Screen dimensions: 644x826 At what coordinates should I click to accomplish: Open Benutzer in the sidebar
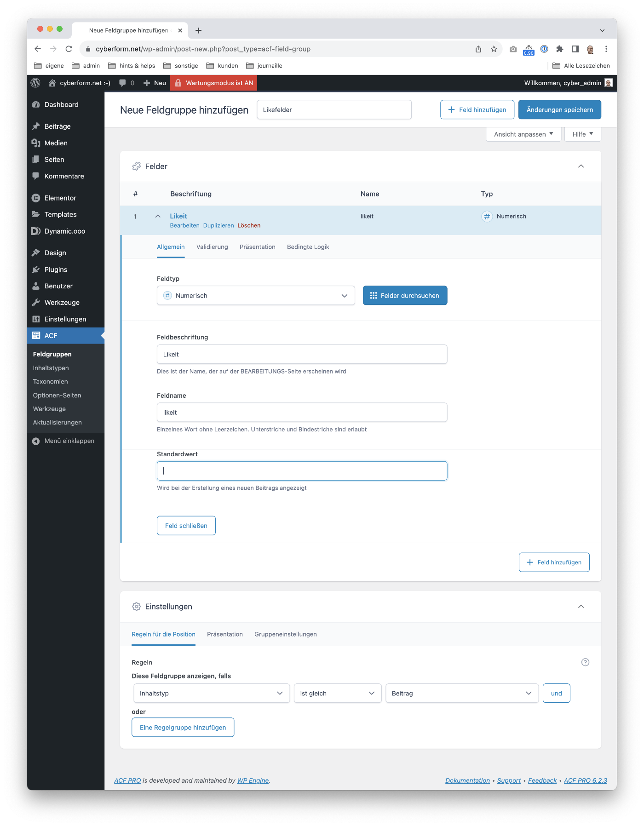[x=66, y=286]
